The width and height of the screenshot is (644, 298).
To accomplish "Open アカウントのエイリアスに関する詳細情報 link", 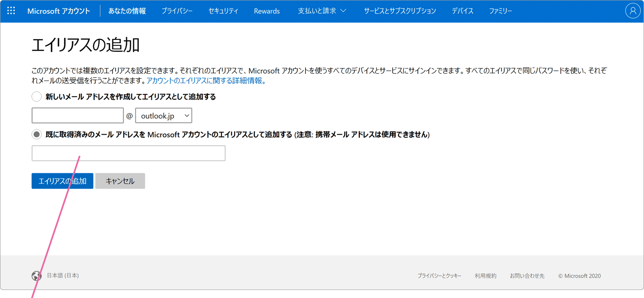I will pos(206,80).
